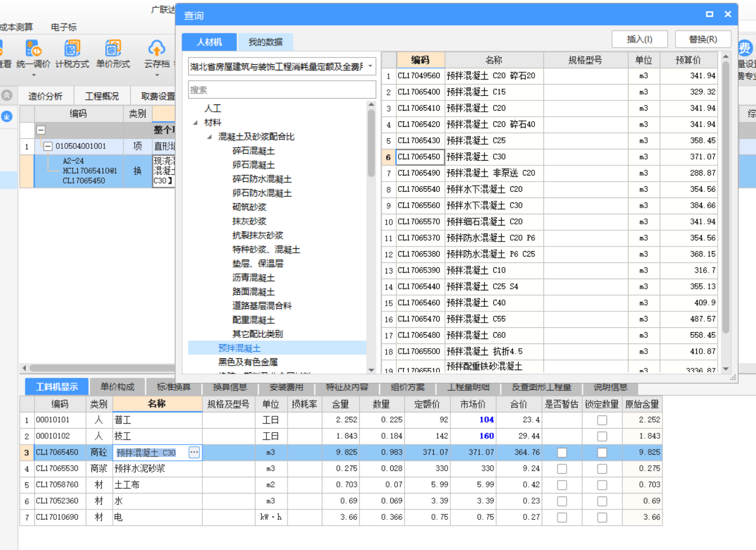Click ellipsis button beside 预拌混凝土 C30
Viewport: 756px width, 550px height.
(194, 452)
